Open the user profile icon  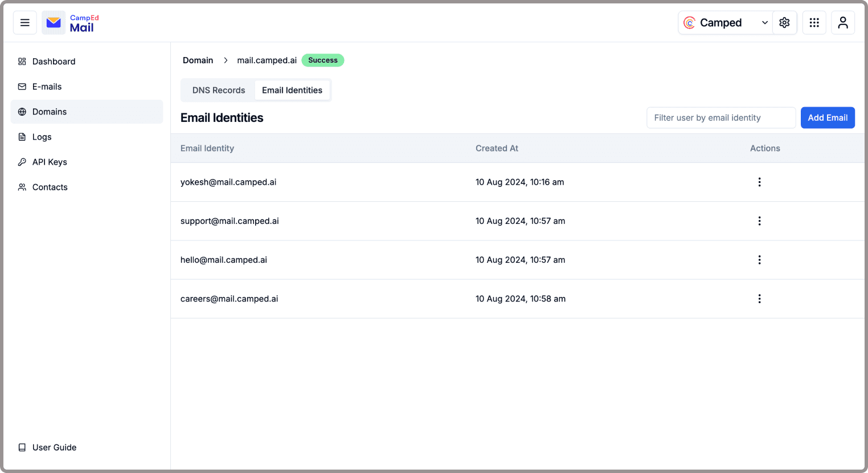pos(843,23)
